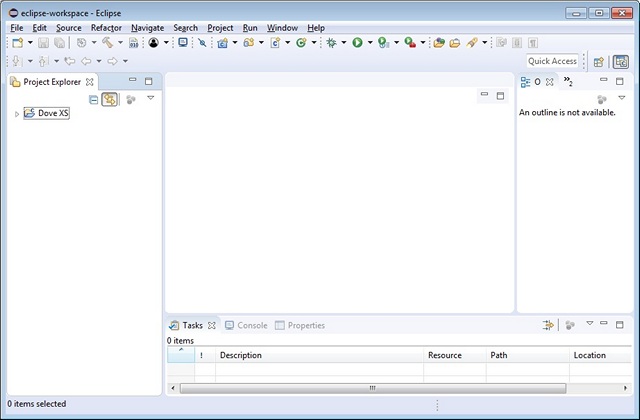Click the Search flashlight icon
This screenshot has width=640, height=420.
(472, 42)
